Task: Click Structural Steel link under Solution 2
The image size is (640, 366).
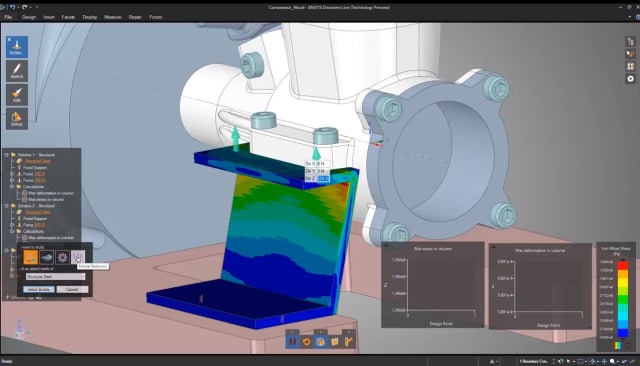Action: pyautogui.click(x=38, y=212)
